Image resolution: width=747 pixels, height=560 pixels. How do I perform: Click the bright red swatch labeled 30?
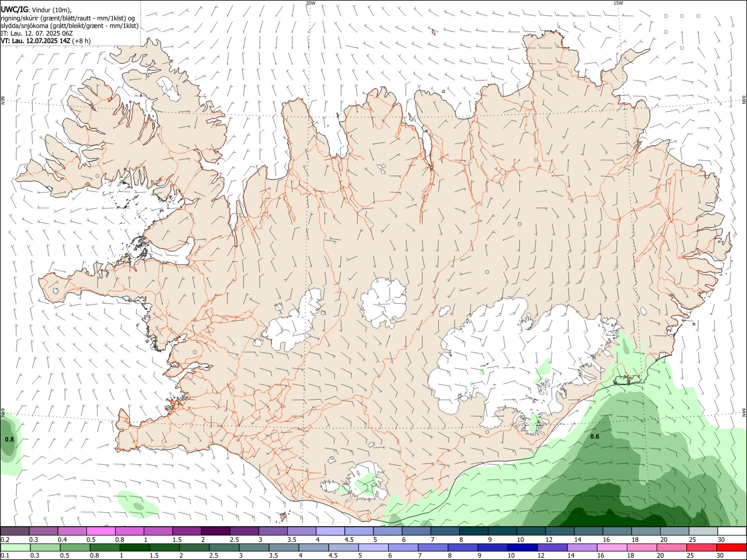[731, 548]
